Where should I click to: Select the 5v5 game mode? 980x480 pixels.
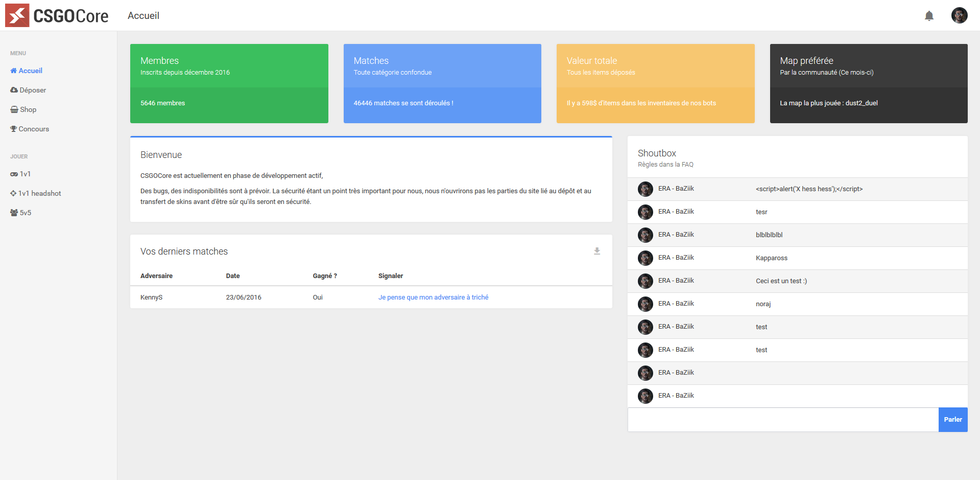point(26,213)
